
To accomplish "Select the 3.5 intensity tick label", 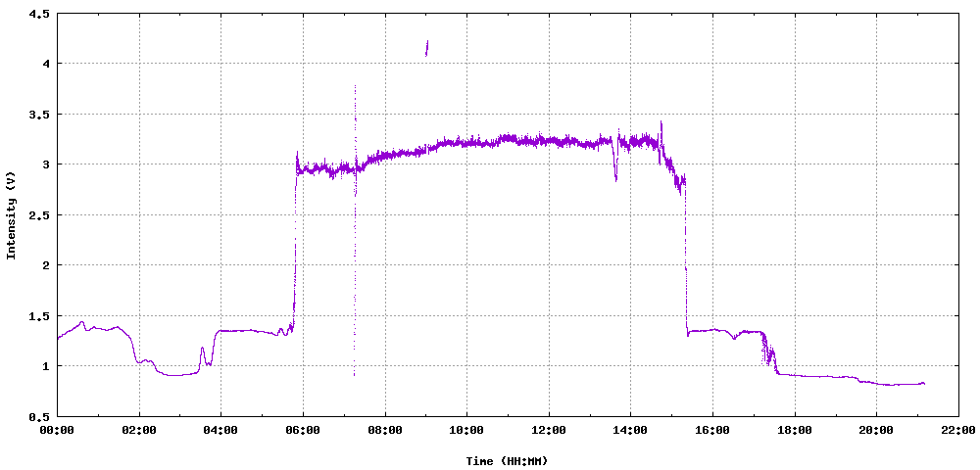I will (x=39, y=115).
